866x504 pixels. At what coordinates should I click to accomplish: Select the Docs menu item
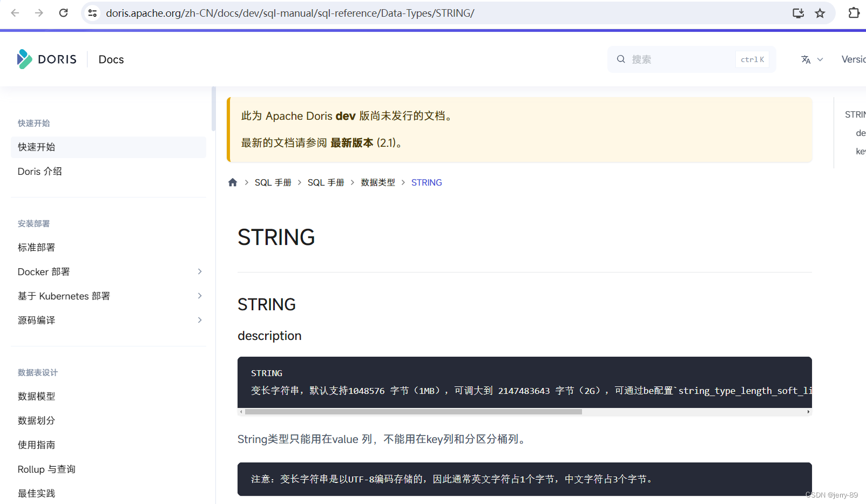point(111,59)
